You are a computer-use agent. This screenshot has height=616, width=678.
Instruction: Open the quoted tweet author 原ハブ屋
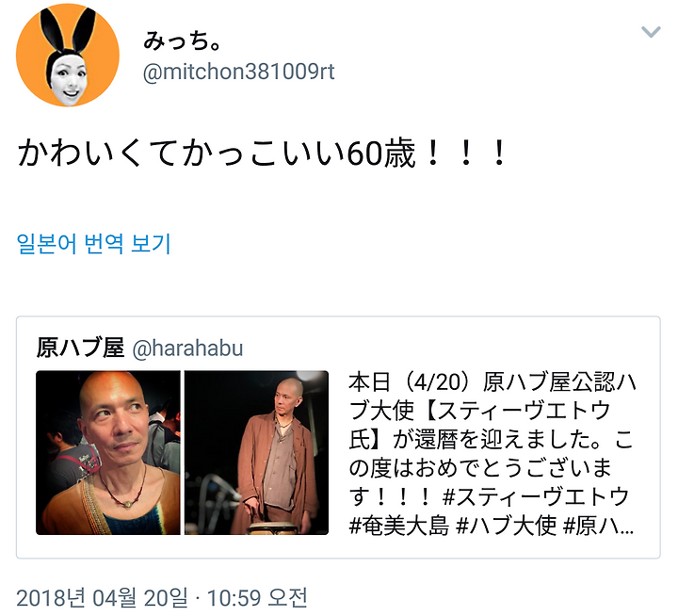(80, 348)
